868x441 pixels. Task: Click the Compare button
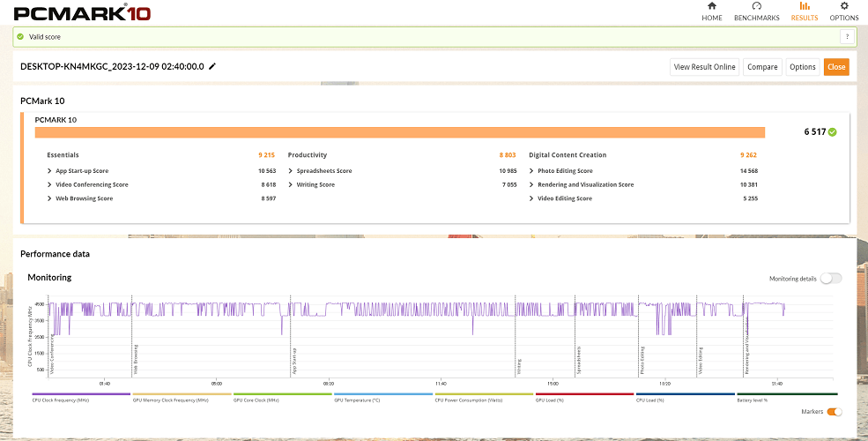point(762,67)
